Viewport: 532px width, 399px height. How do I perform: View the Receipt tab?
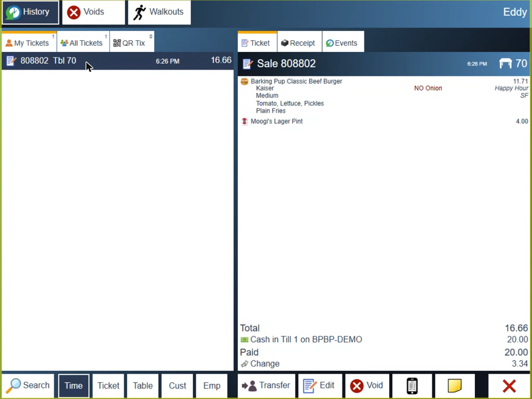299,43
